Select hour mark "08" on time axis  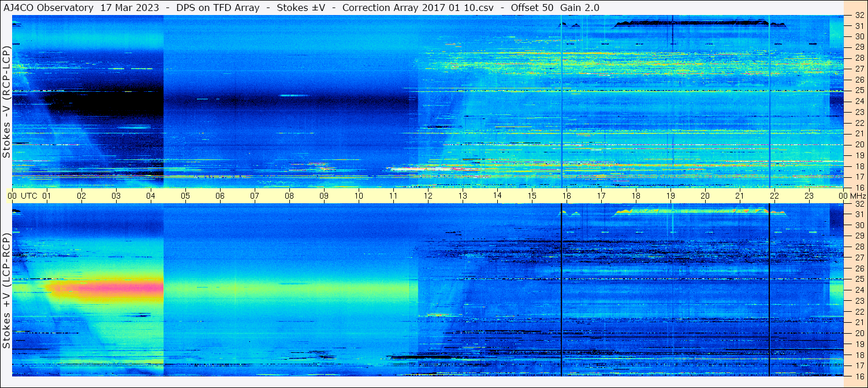[x=289, y=196]
